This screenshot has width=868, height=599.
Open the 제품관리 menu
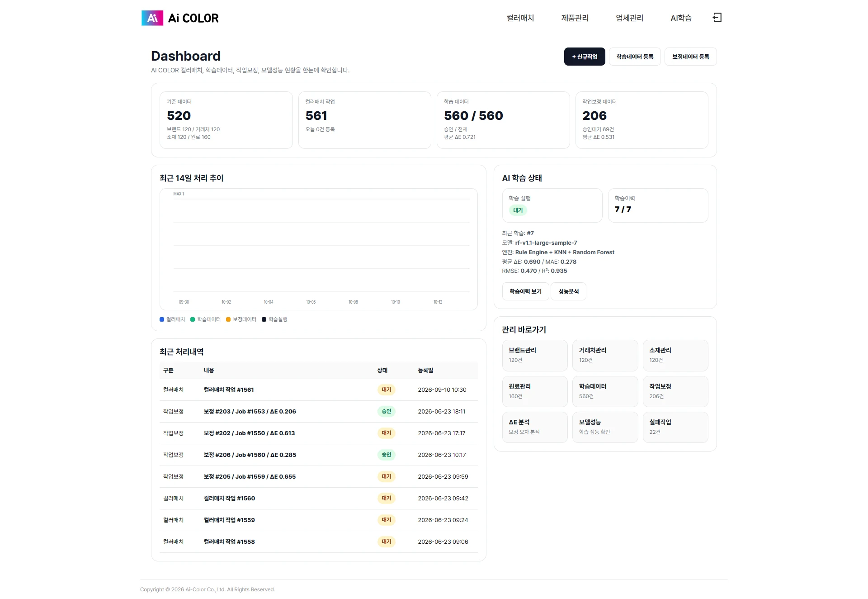575,18
